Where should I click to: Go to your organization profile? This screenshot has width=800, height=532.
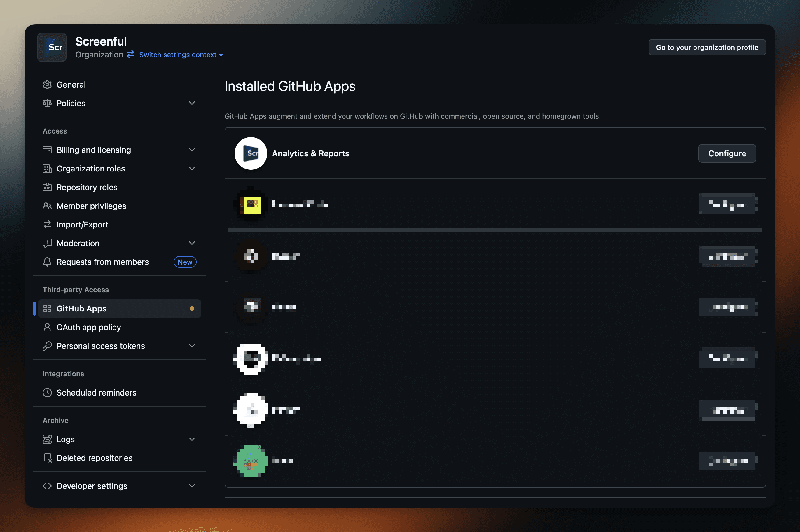click(x=707, y=47)
